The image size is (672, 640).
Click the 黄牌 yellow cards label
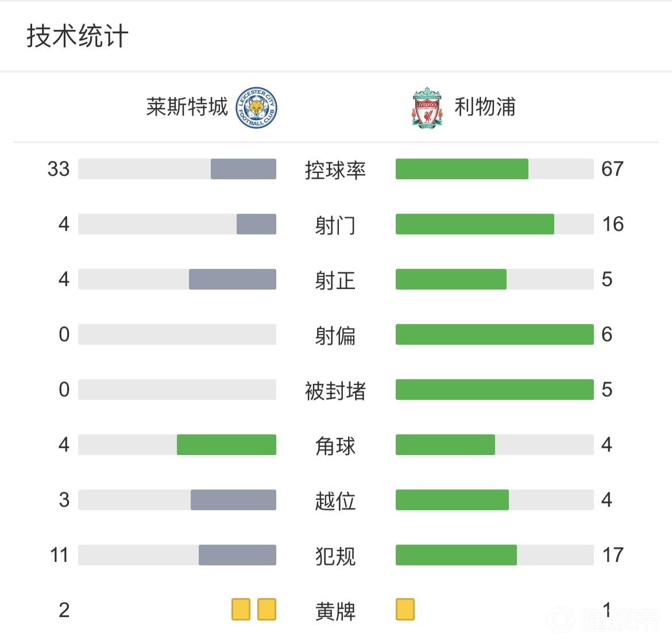[335, 611]
